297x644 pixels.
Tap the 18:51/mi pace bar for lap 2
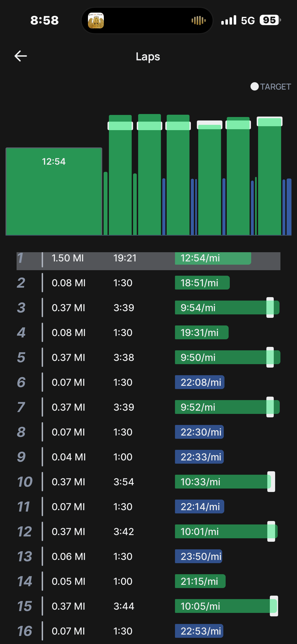click(202, 283)
